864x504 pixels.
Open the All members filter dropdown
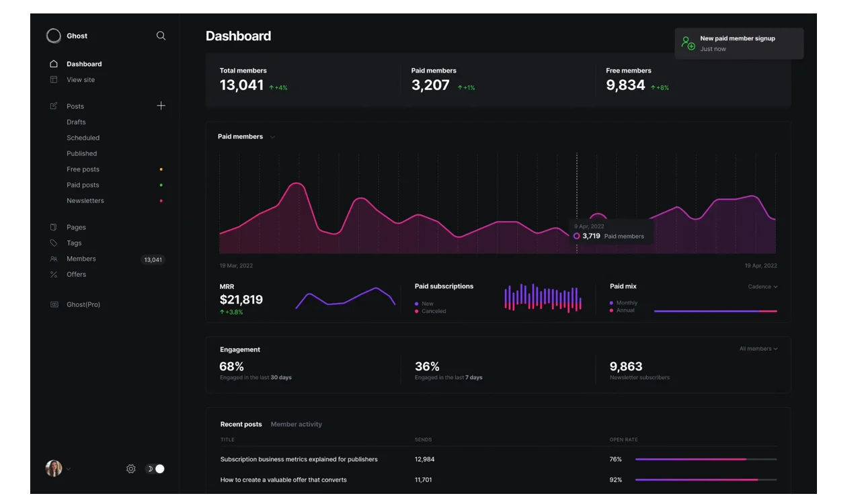(758, 349)
